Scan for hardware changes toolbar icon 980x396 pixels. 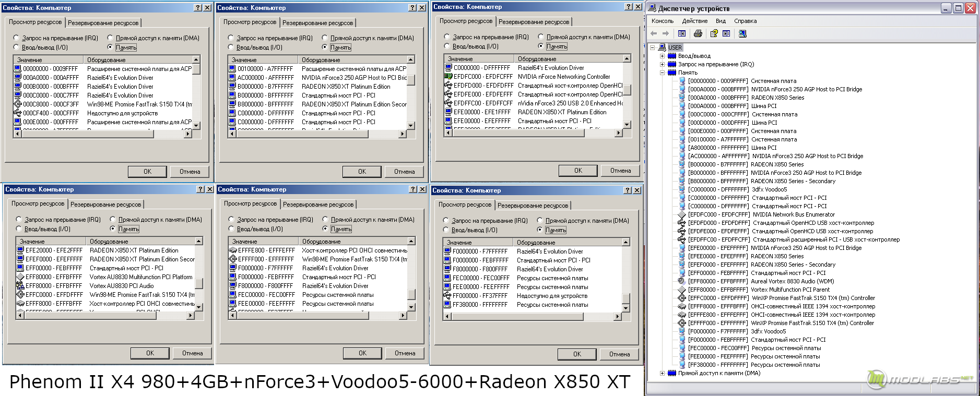click(742, 33)
